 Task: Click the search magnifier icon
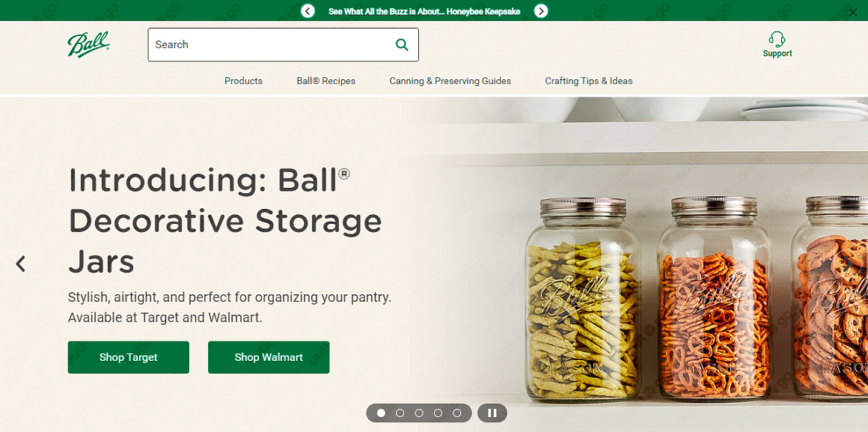pyautogui.click(x=402, y=45)
